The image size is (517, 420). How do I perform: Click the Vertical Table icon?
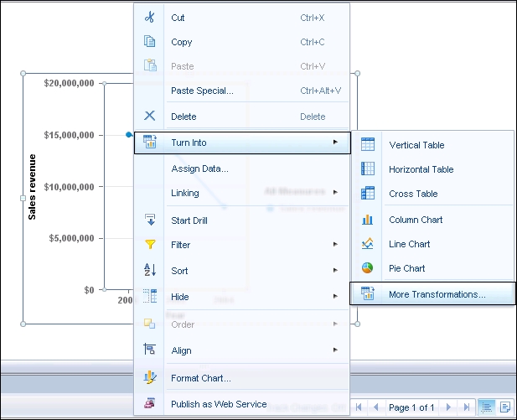(x=367, y=145)
